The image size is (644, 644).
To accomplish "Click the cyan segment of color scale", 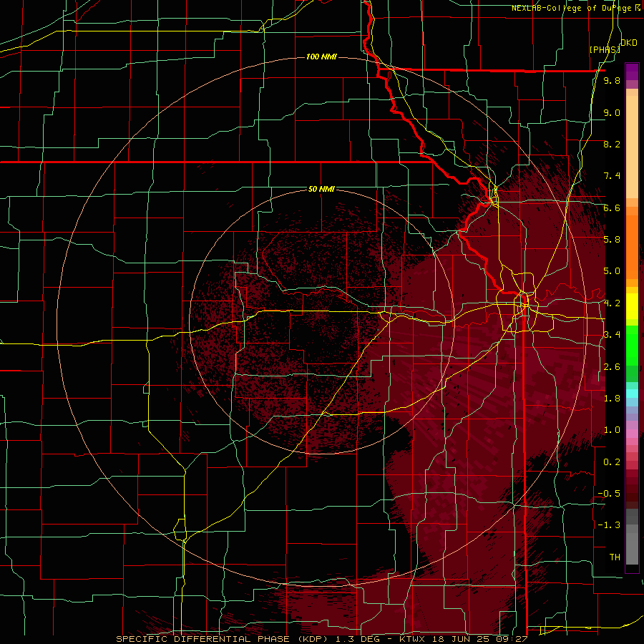I will (632, 393).
